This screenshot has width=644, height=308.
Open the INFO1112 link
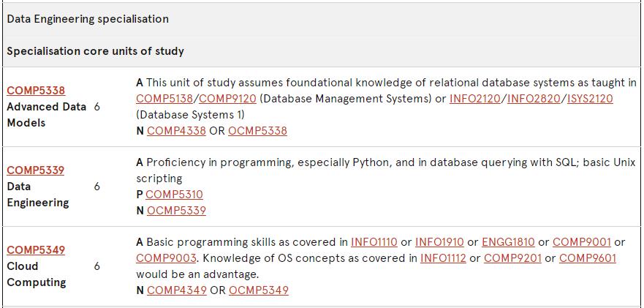click(x=443, y=258)
